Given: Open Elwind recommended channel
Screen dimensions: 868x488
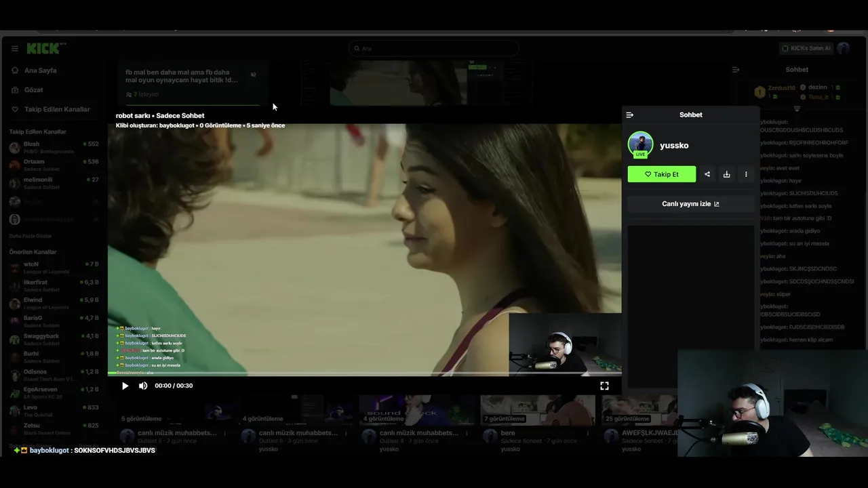Looking at the screenshot, I should point(54,303).
